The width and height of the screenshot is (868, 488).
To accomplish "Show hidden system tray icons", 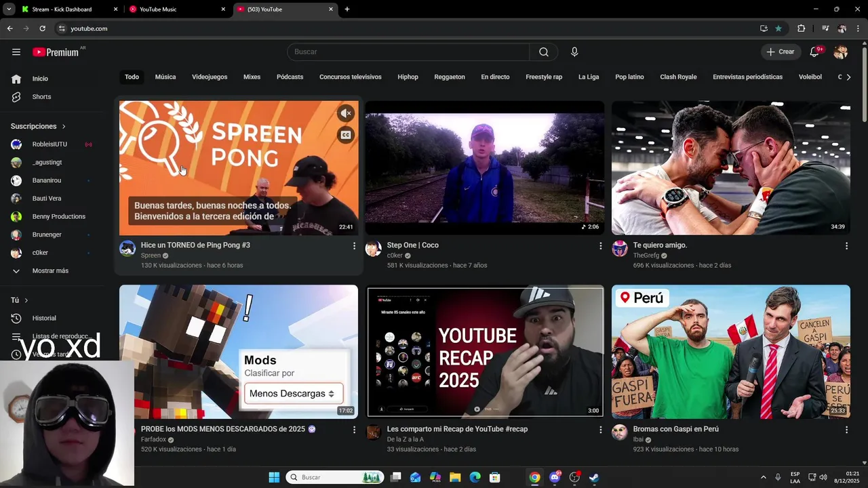I will (763, 477).
